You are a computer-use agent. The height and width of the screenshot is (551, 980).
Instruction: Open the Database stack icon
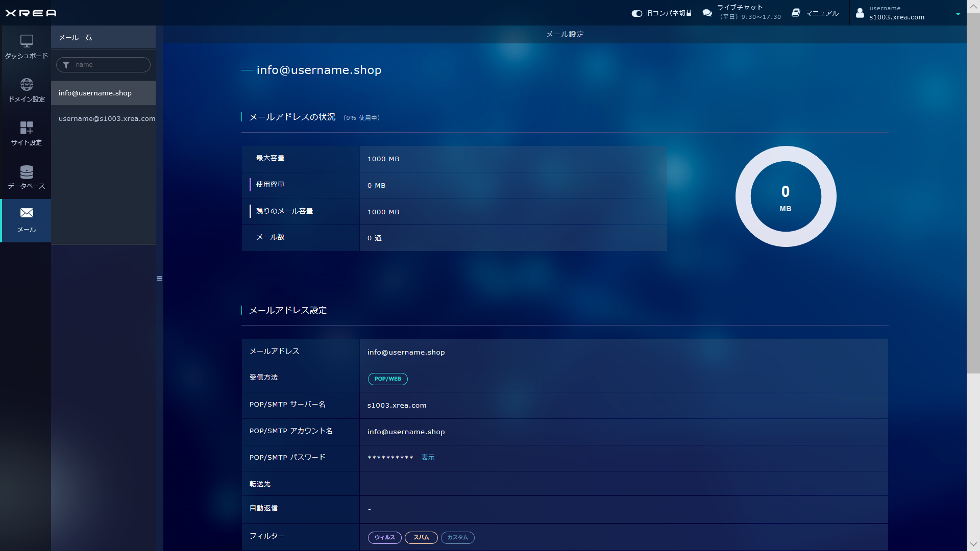[27, 171]
